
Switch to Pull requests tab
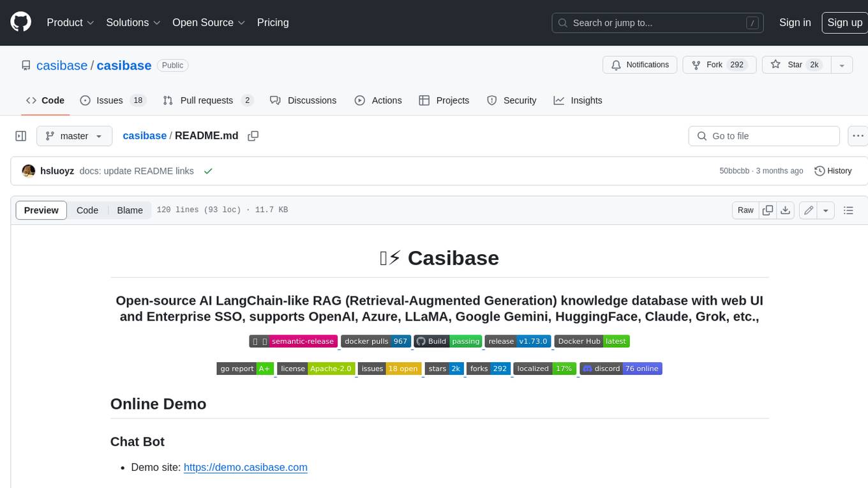[208, 100]
